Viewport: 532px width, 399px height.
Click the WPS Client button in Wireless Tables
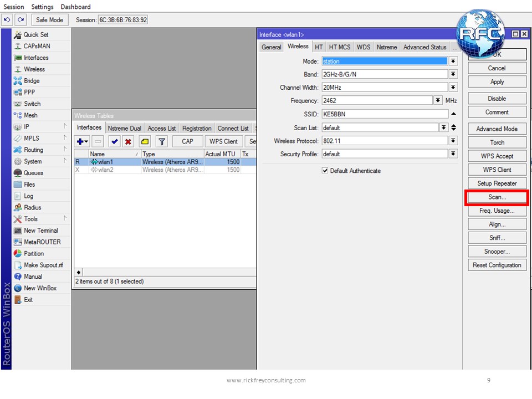pos(223,141)
